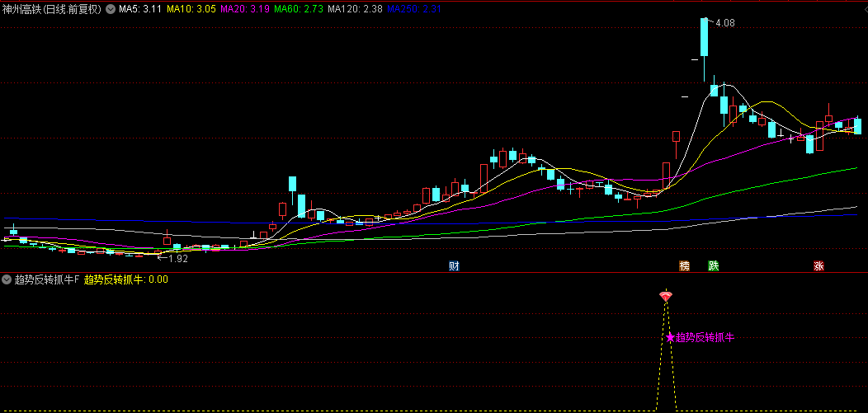Image resolution: width=868 pixels, height=413 pixels.
Task: Click the MA60: 2.73 label
Action: tap(299, 9)
